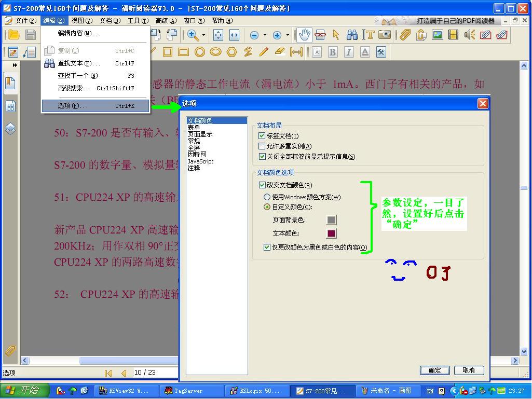The height and width of the screenshot is (399, 532).
Task: Click the 确定 button
Action: click(x=434, y=370)
